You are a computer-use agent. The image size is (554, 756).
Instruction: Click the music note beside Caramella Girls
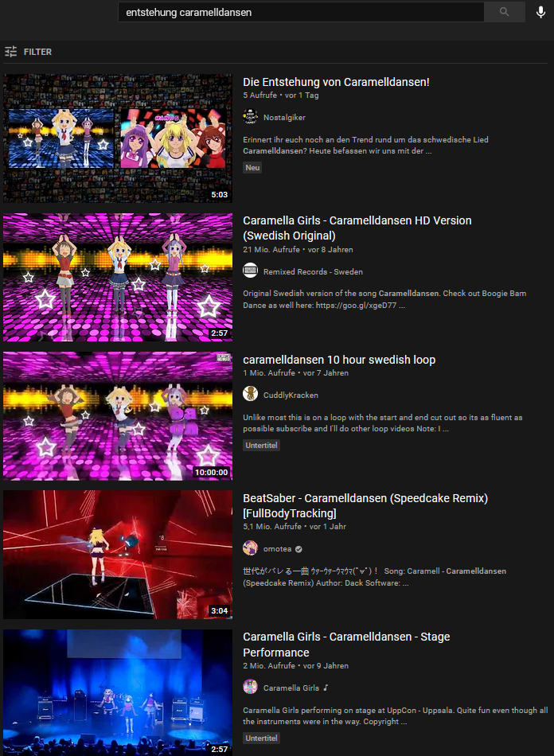[x=326, y=688]
